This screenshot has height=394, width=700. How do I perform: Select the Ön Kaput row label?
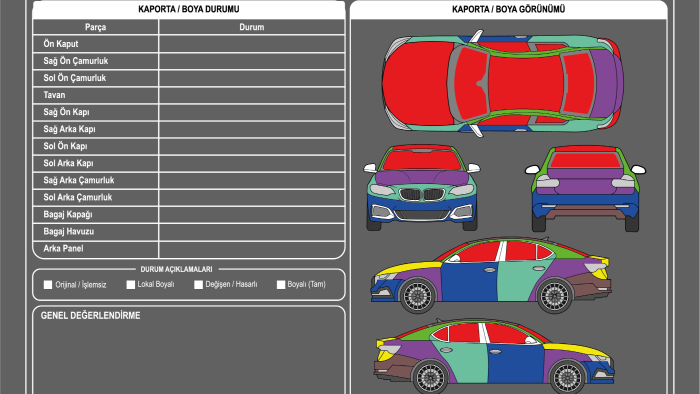click(61, 44)
